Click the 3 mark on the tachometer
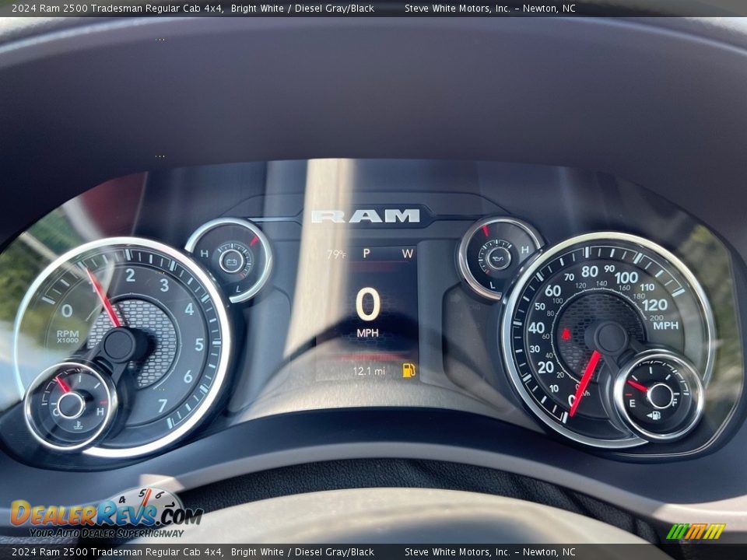747x560 pixels. pyautogui.click(x=164, y=285)
